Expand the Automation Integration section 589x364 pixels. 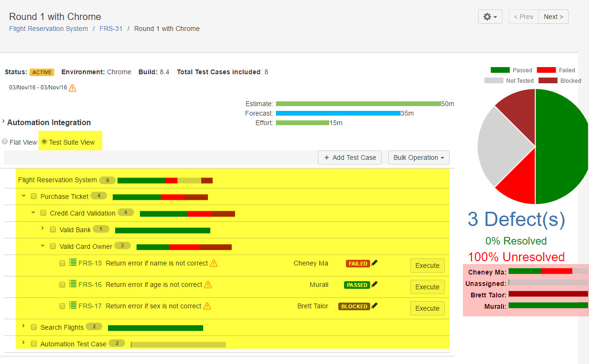click(x=4, y=122)
